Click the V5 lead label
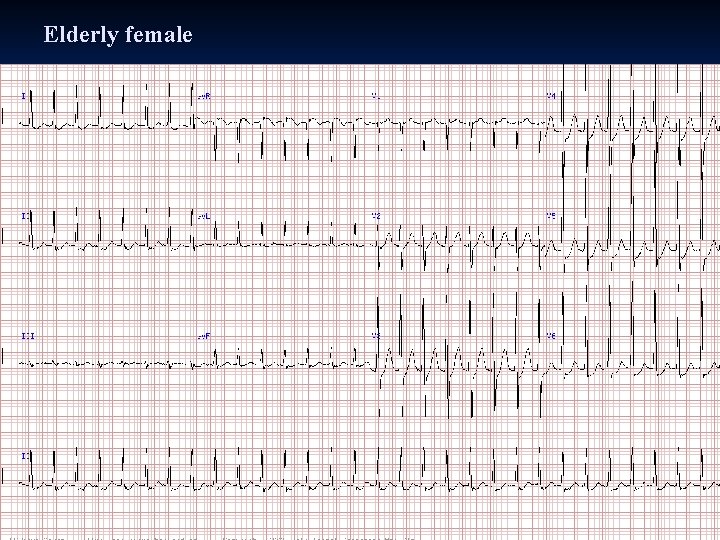 [551, 216]
